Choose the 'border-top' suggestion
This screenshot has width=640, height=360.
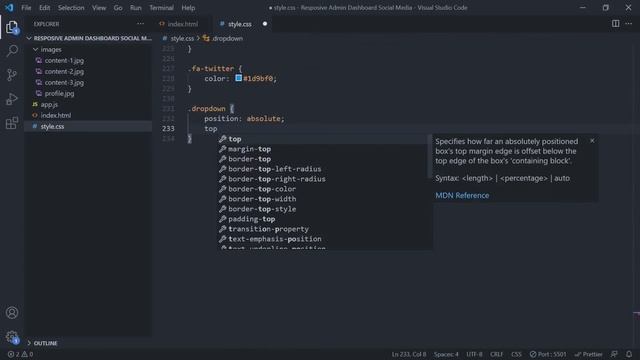322,159
